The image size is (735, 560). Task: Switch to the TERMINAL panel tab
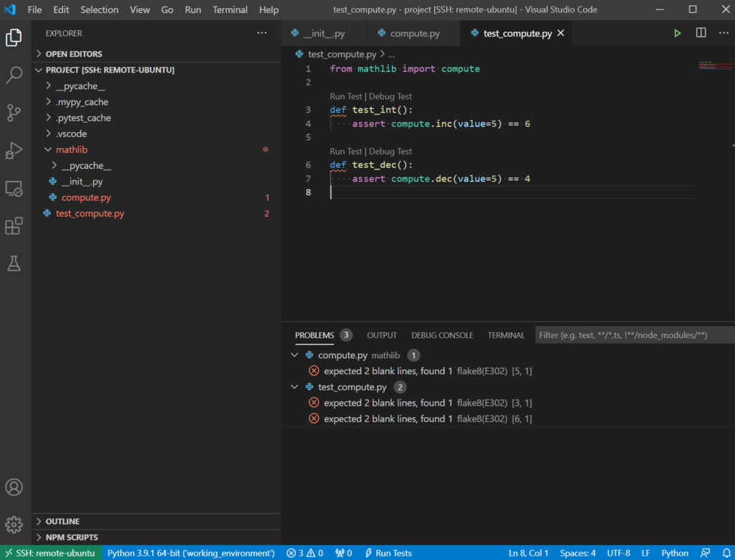pyautogui.click(x=505, y=335)
